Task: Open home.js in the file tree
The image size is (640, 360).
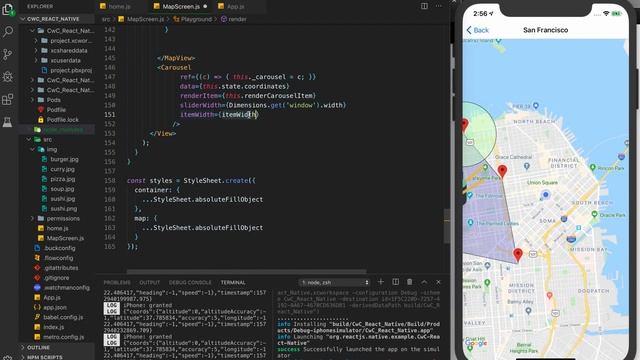Action: click(58, 228)
